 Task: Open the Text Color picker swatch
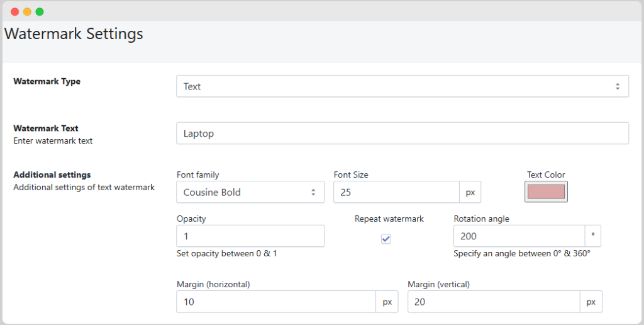tap(546, 192)
